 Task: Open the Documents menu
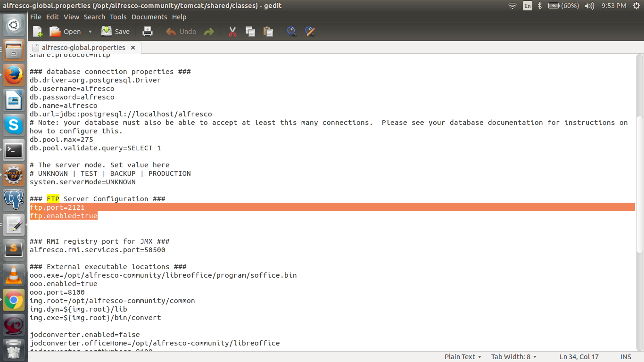[x=149, y=16]
